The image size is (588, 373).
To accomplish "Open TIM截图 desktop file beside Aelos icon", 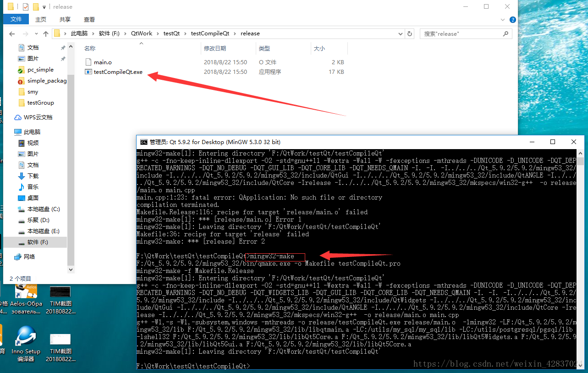I will tap(60, 299).
